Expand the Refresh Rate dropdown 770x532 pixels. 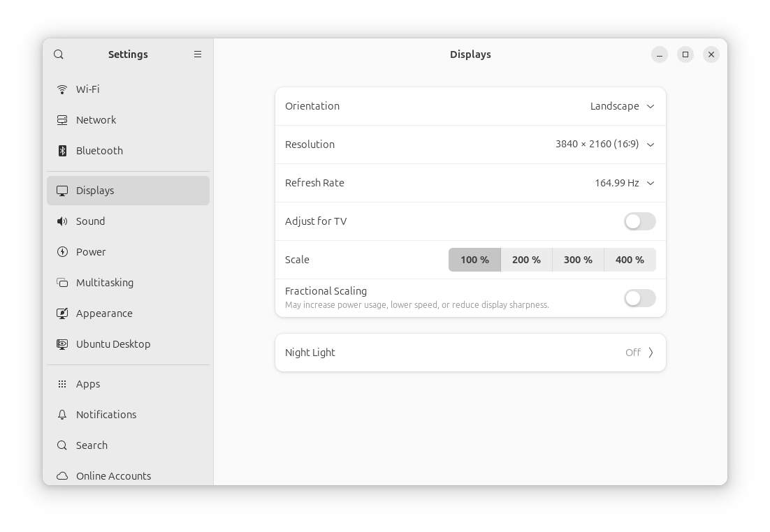[624, 183]
